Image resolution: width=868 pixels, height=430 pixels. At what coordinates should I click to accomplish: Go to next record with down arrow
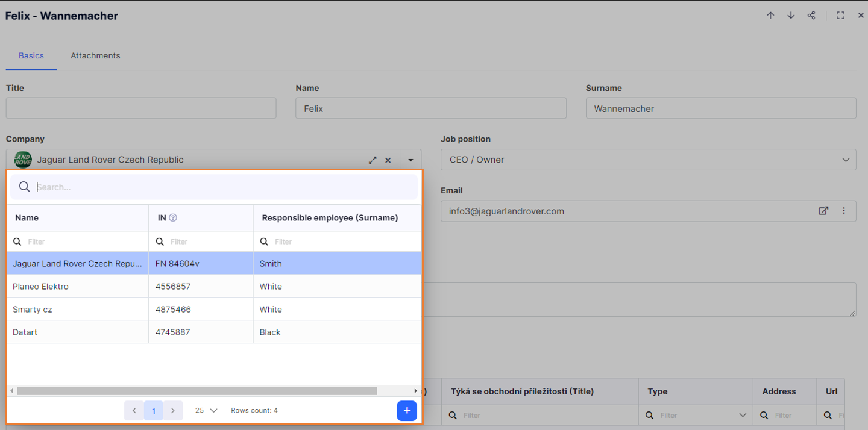point(791,16)
